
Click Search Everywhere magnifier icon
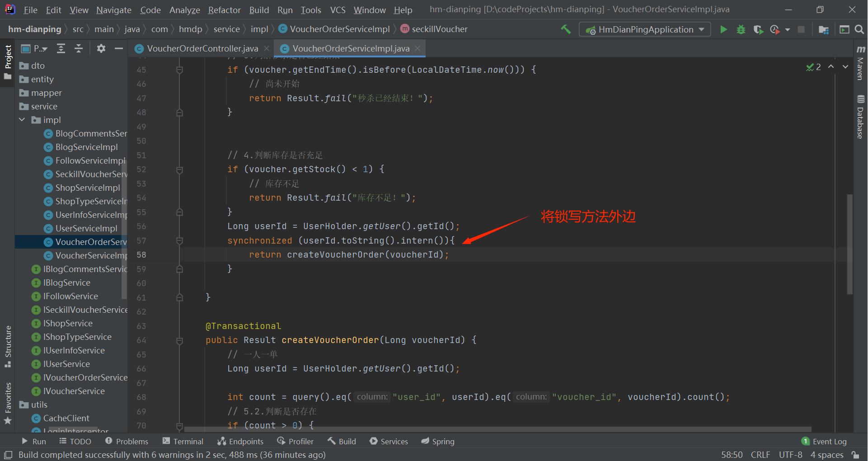[x=859, y=29]
